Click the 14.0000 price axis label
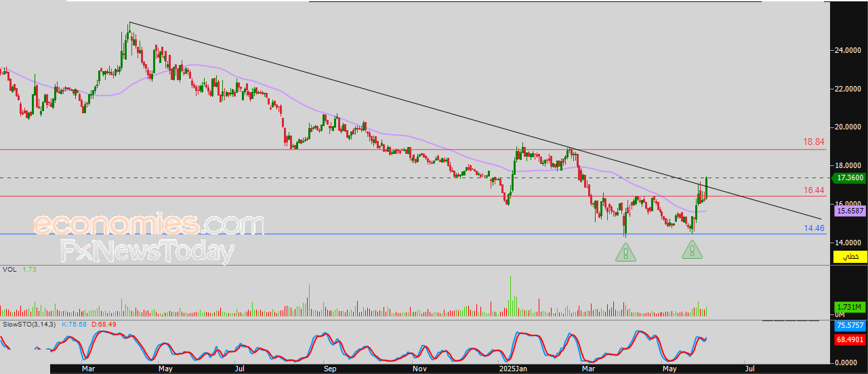Screen dimensions: 868x374 (848, 242)
